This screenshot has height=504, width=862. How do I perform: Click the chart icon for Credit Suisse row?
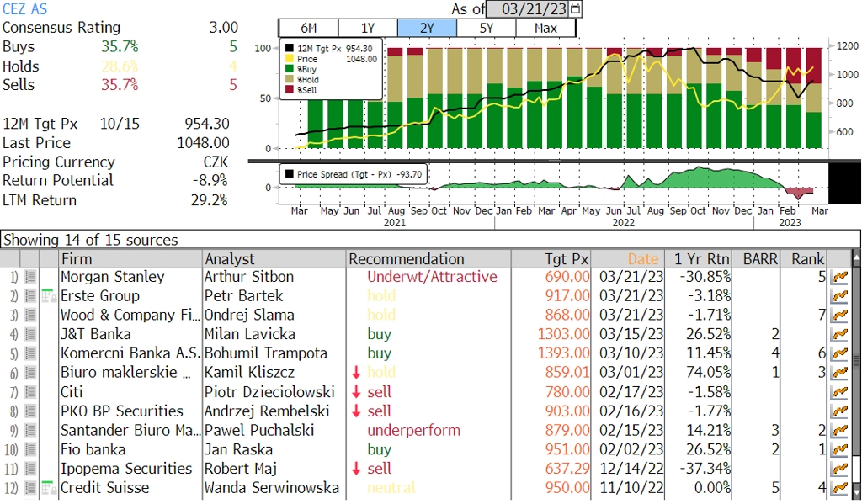point(839,488)
